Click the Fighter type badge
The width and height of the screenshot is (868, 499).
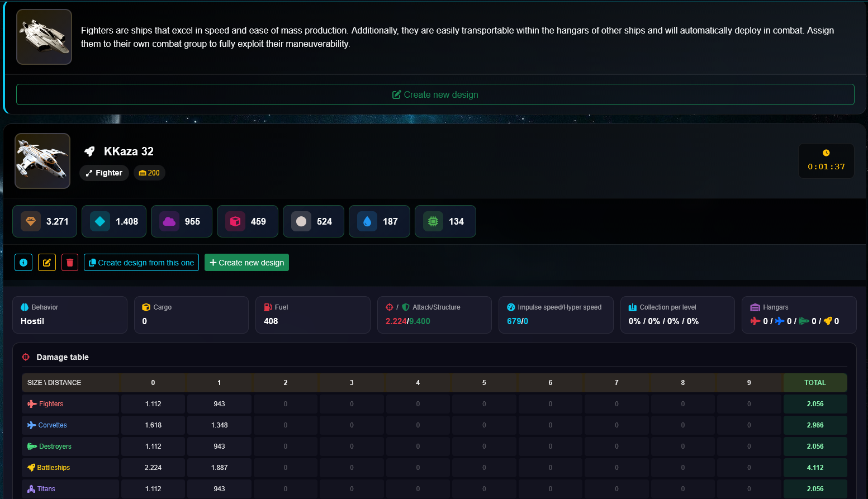point(104,173)
